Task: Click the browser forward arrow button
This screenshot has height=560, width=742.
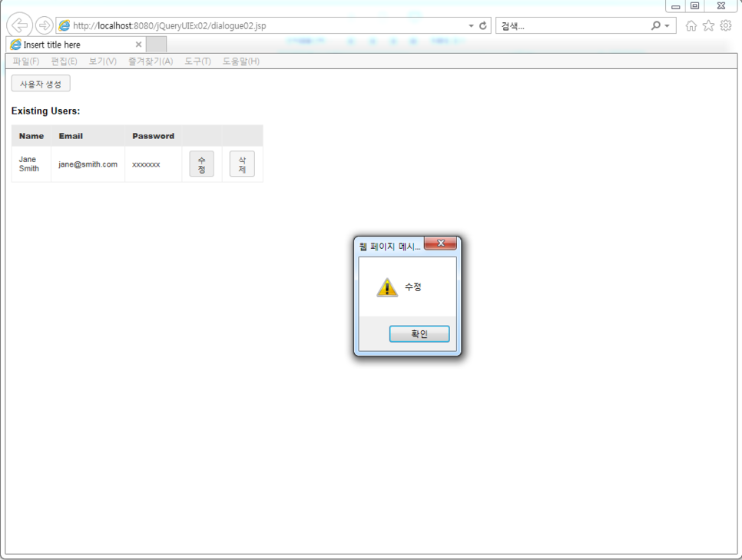Action: [45, 25]
